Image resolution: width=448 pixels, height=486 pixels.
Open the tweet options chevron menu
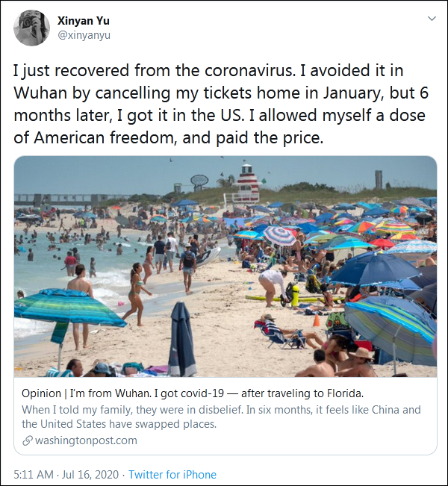point(432,18)
